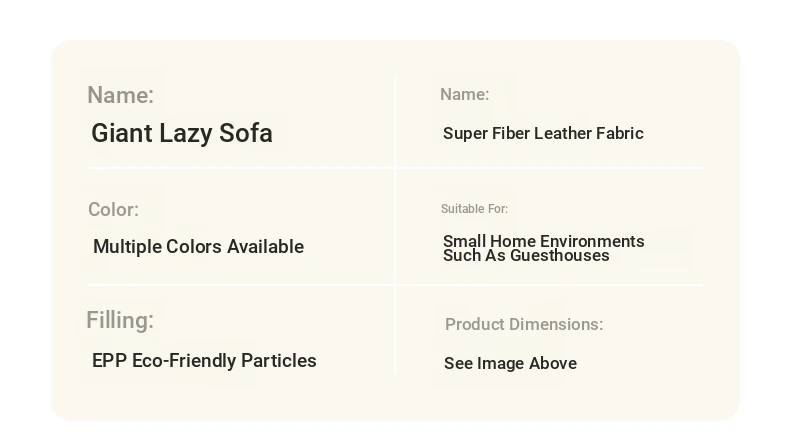Click 'Such As Guesthouses' text line

tap(526, 256)
